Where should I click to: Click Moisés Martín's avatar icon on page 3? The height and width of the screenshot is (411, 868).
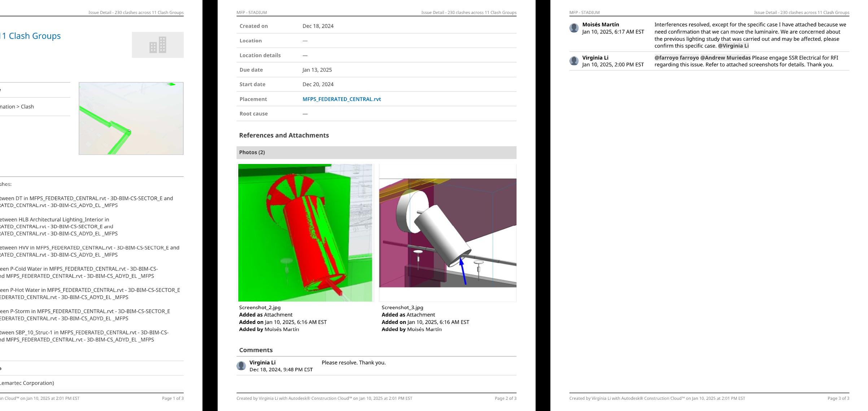pos(574,28)
